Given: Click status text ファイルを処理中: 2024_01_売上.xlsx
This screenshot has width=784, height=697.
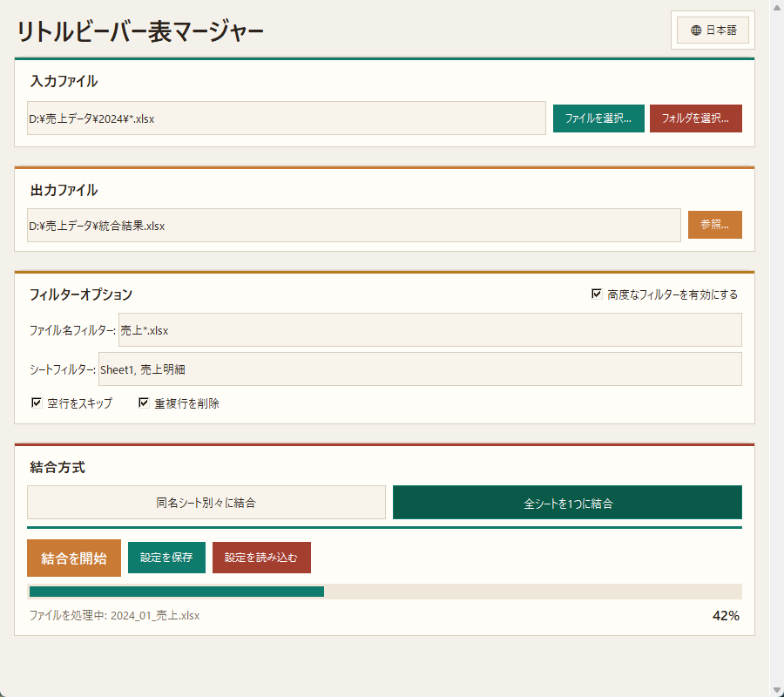Looking at the screenshot, I should [114, 615].
